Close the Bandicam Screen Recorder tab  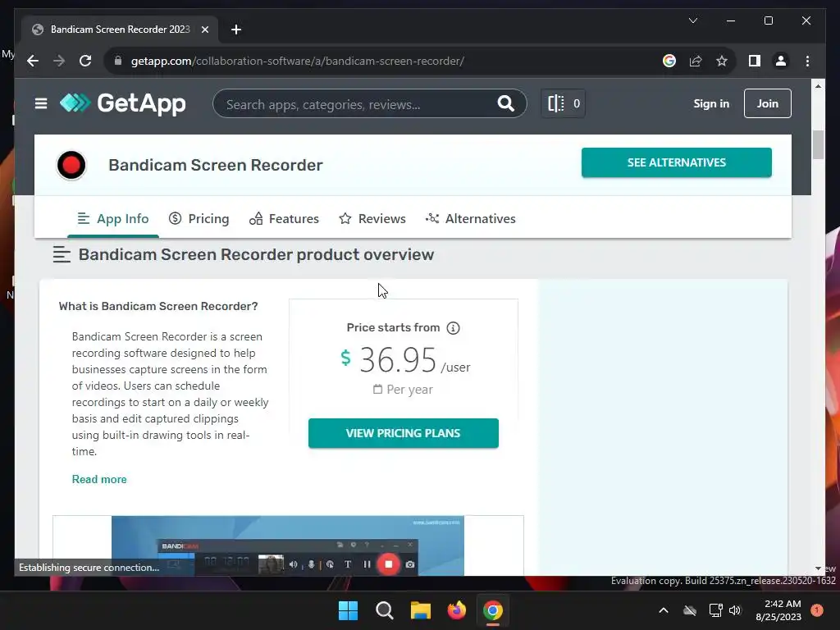tap(204, 30)
